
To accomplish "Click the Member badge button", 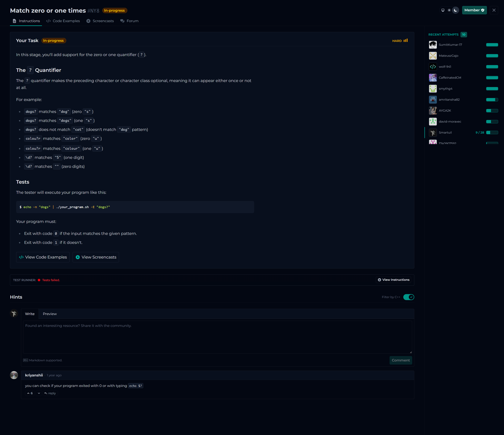I will click(x=474, y=10).
